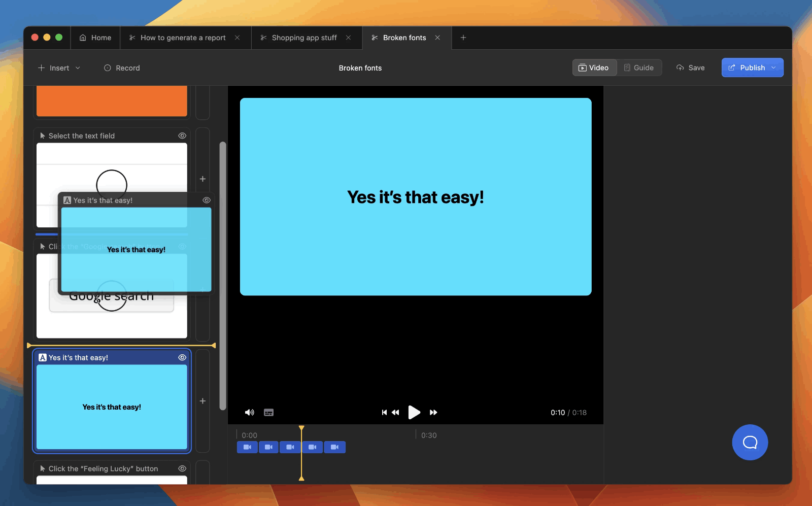Go to the Home tab
Viewport: 812px width, 506px height.
tap(95, 38)
